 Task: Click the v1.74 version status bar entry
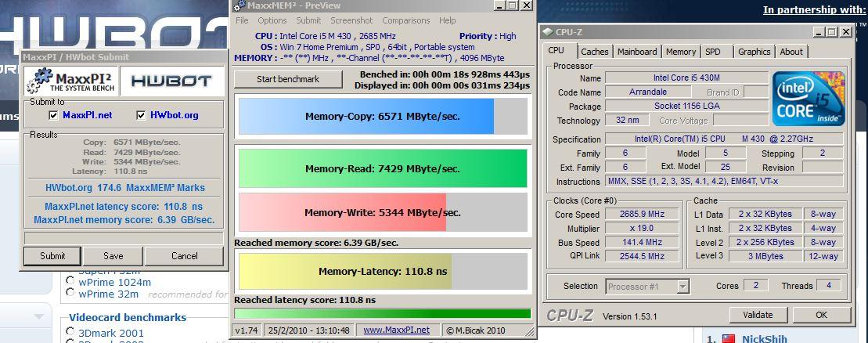click(247, 330)
